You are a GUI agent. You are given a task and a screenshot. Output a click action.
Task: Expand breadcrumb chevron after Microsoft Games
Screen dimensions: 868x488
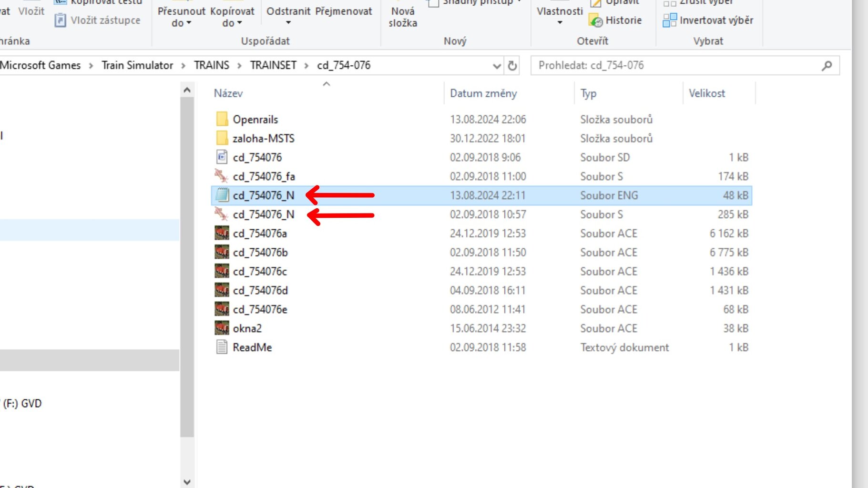click(91, 66)
